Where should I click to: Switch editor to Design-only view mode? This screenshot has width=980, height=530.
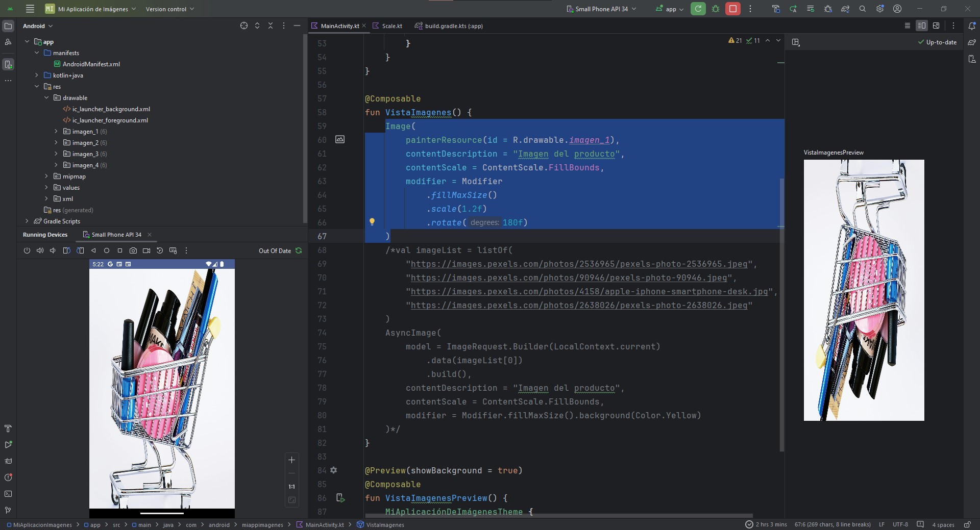[936, 26]
